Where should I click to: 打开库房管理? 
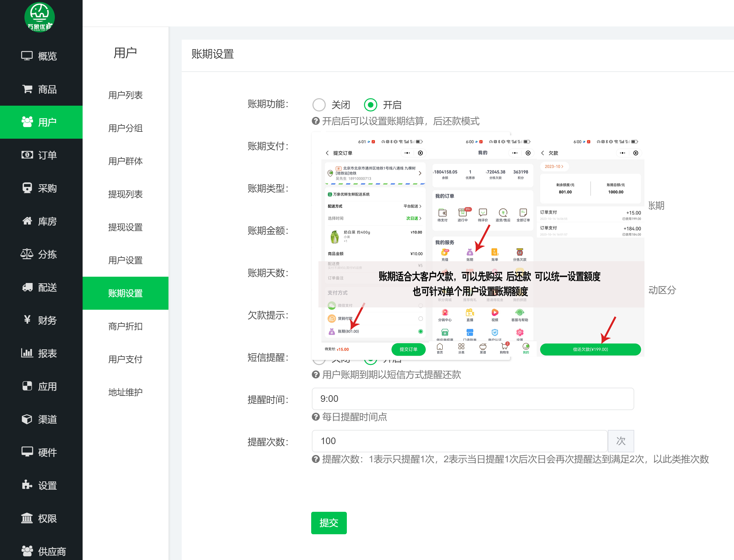(x=41, y=221)
